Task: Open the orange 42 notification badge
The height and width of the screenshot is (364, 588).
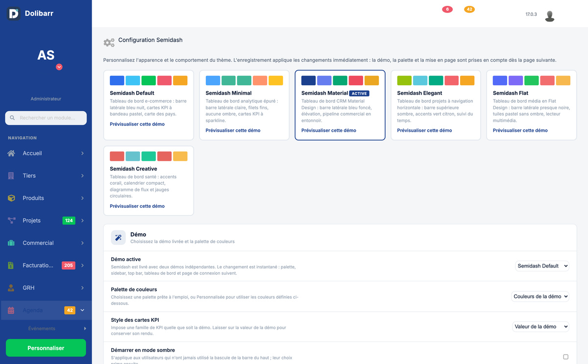Action: click(469, 9)
